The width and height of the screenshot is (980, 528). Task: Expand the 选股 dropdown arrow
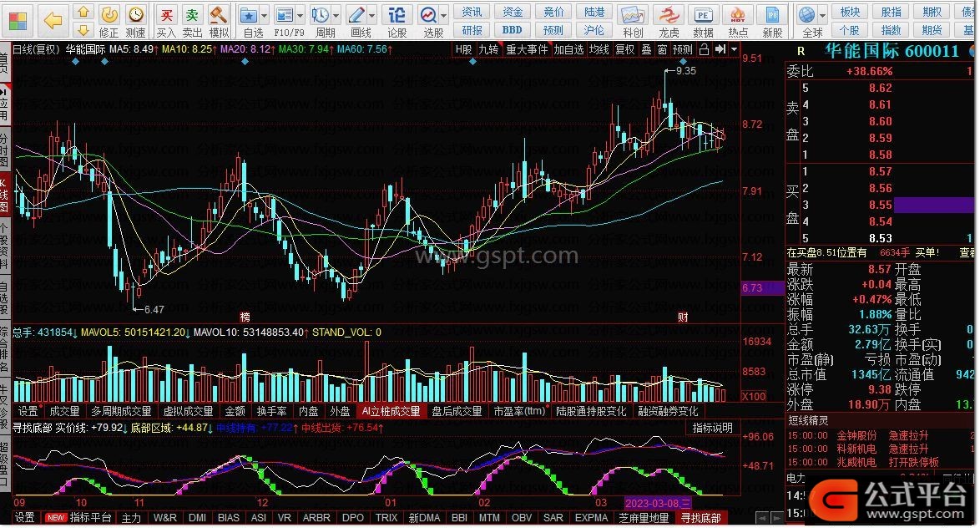pyautogui.click(x=444, y=14)
